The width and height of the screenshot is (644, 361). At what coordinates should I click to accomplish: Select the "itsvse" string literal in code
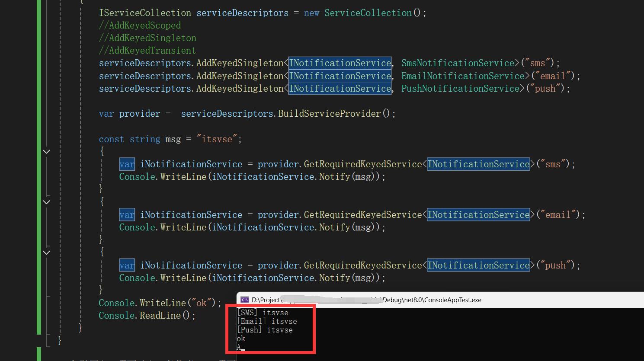[217, 139]
